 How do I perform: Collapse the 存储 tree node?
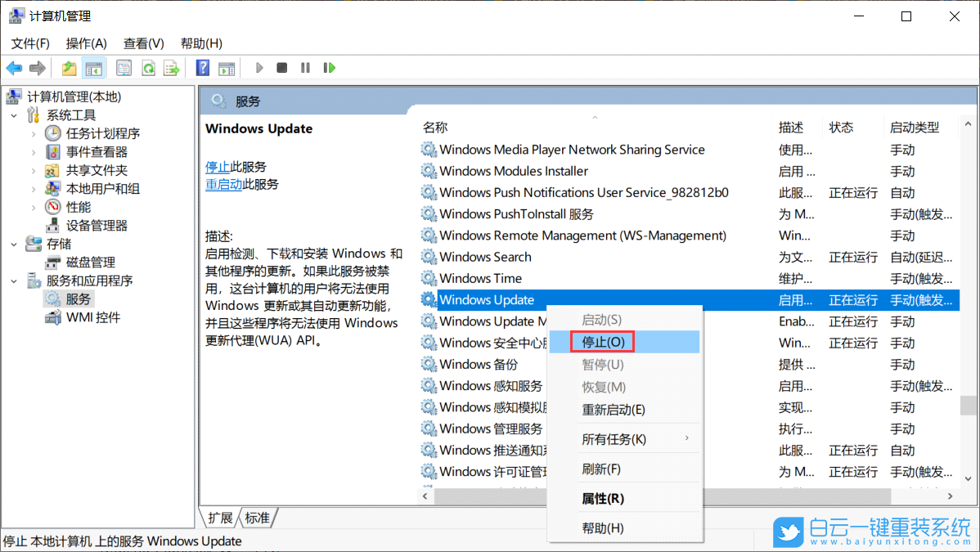coord(13,243)
